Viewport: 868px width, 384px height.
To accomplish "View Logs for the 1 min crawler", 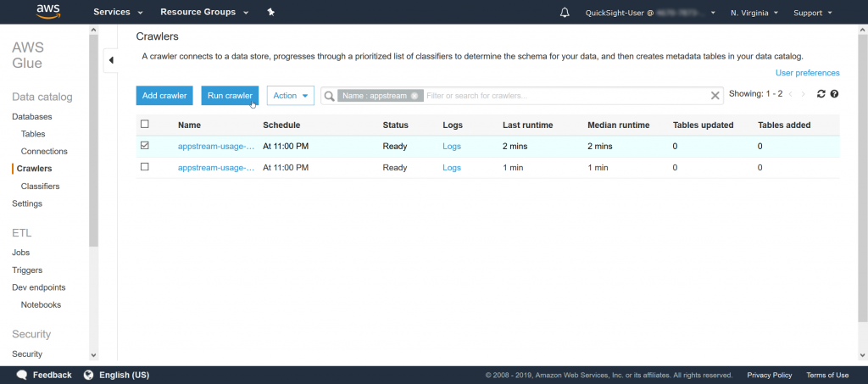I will click(452, 167).
